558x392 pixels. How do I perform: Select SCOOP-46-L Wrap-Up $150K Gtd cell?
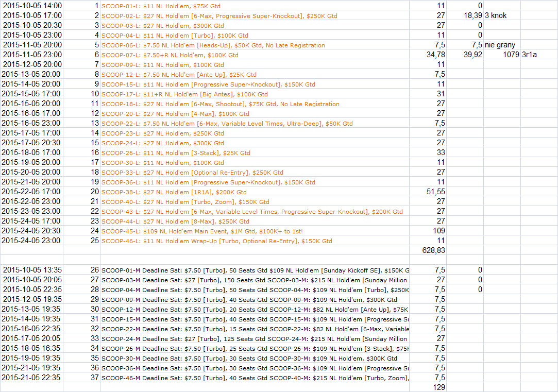pos(255,241)
